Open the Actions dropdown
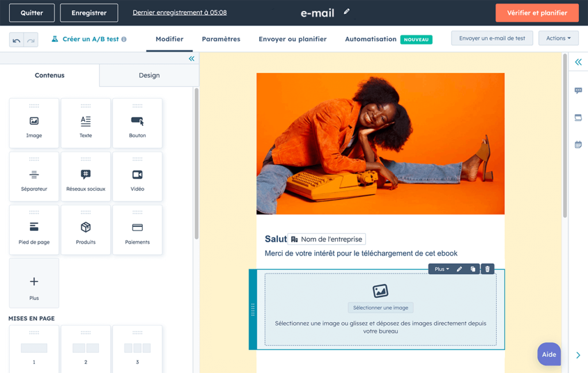This screenshot has width=588, height=373. [x=558, y=38]
